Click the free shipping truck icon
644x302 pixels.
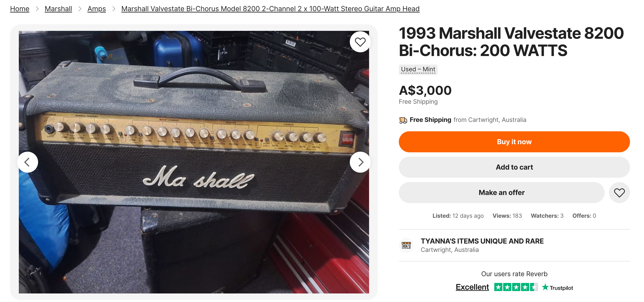click(403, 120)
